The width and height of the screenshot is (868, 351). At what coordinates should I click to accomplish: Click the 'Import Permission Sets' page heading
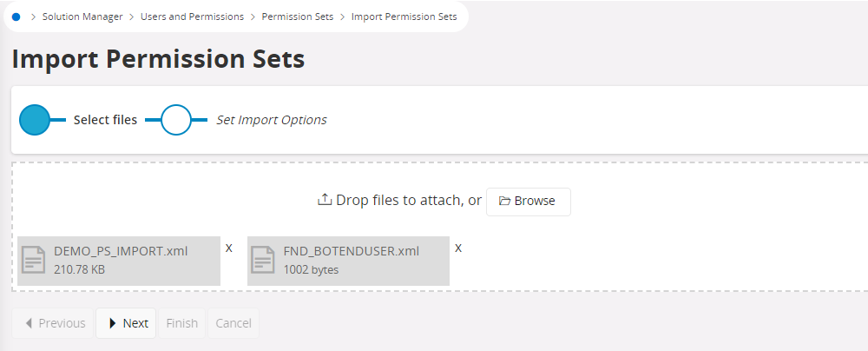[x=158, y=59]
